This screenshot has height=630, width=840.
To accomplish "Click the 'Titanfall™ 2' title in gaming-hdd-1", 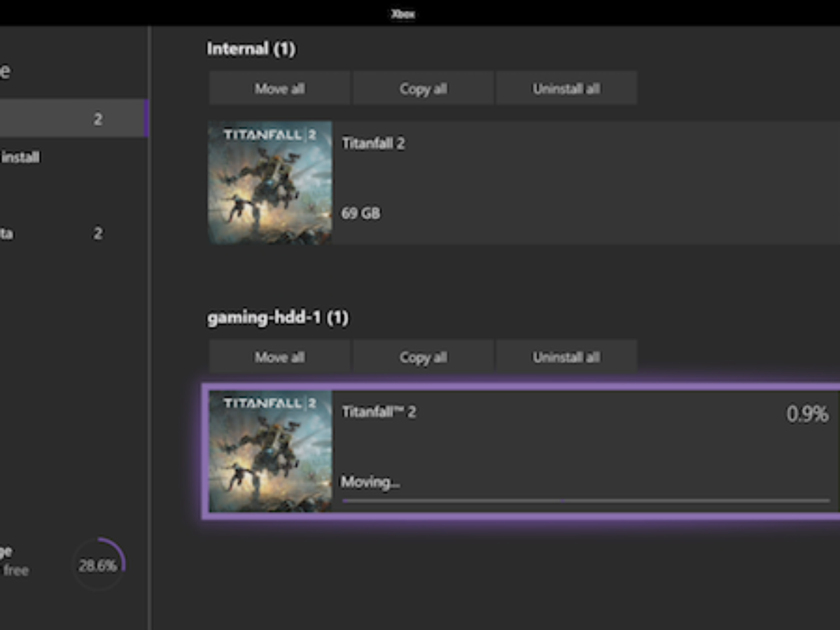I will point(379,412).
